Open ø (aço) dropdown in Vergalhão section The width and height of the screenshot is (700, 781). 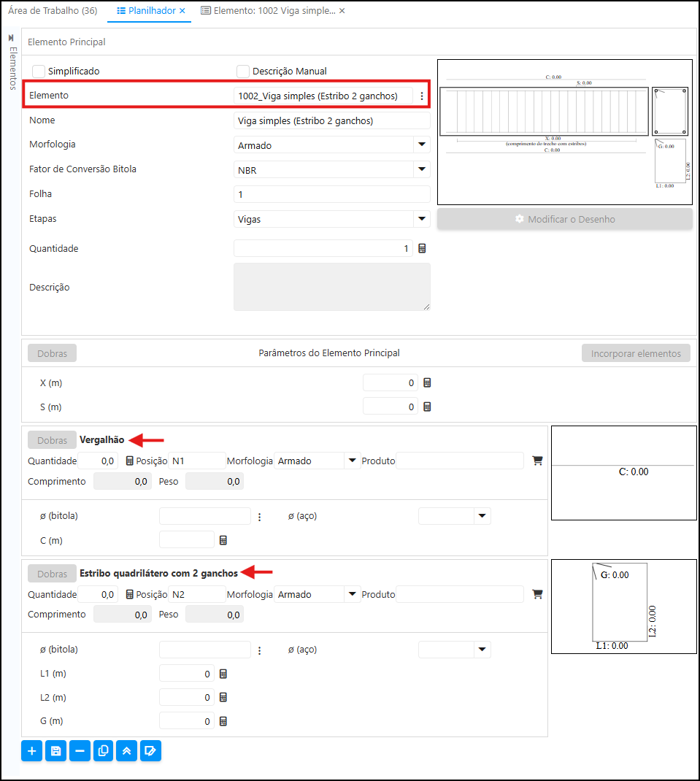(481, 516)
